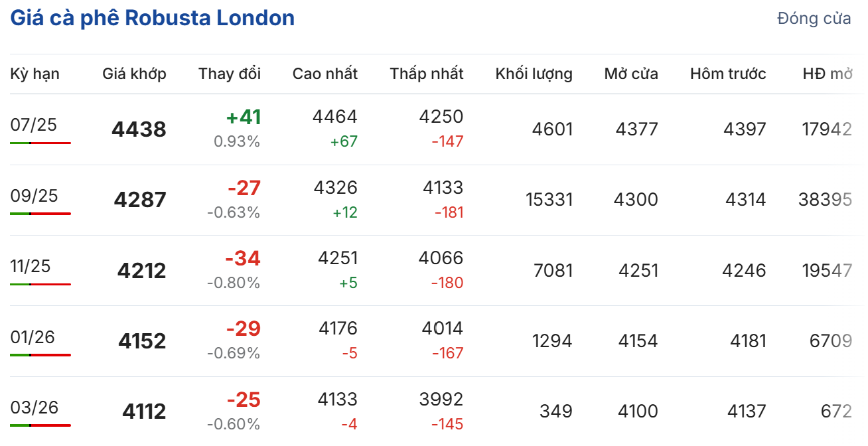Select the "Hôm trước" column header
Screen dimensions: 868x446
728,74
